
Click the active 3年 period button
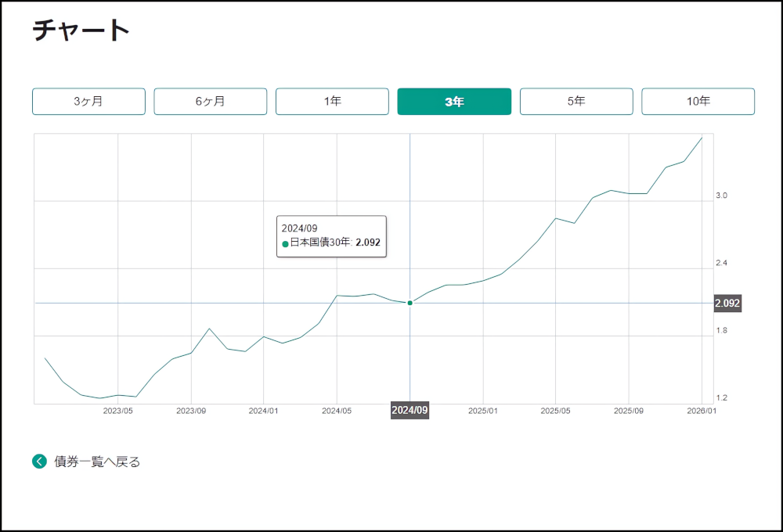tap(454, 102)
